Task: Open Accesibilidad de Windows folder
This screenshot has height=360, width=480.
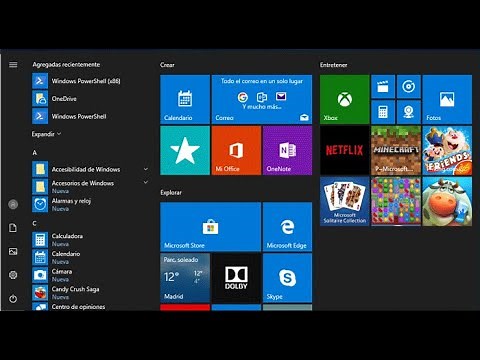Action: (86, 169)
